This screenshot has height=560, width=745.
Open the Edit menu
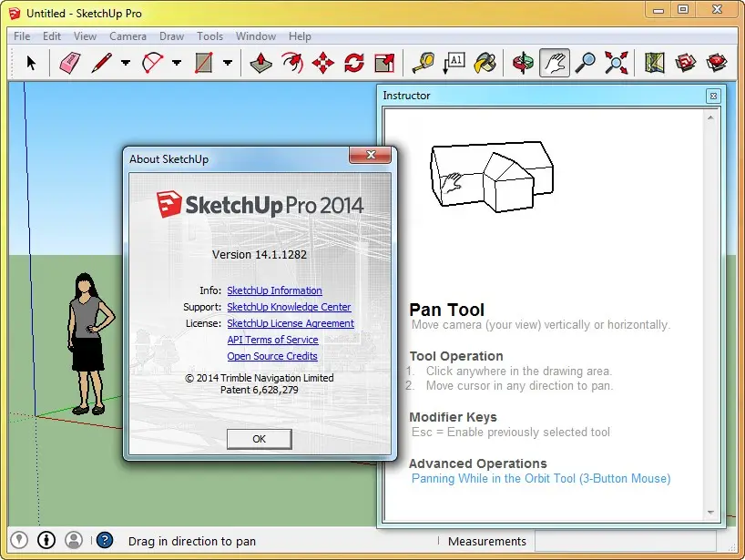click(x=52, y=36)
